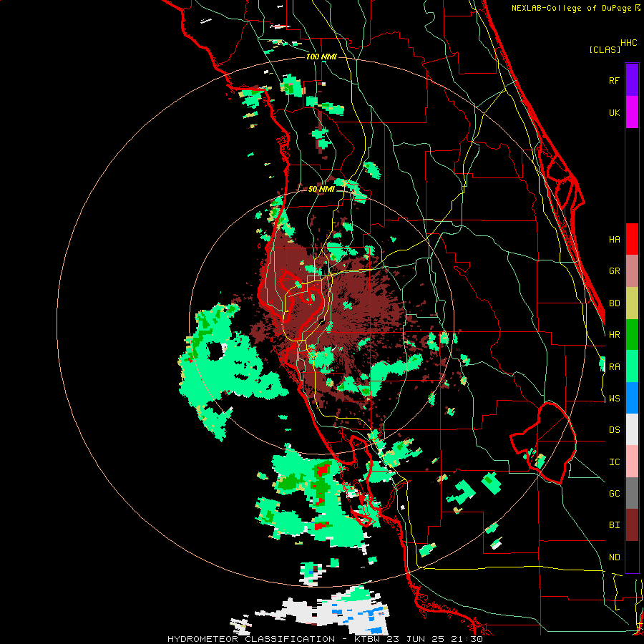The width and height of the screenshot is (644, 644).
Task: Click the "GR" legend label
Action: coord(614,271)
